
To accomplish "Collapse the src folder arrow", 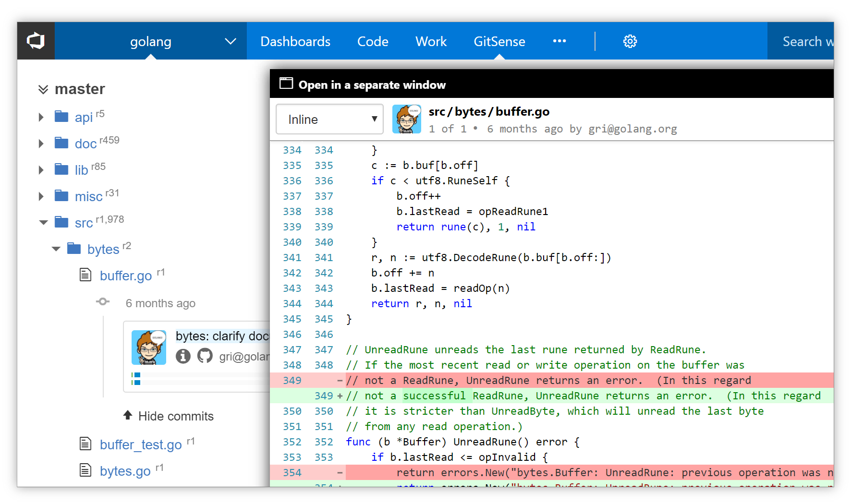I will click(43, 223).
